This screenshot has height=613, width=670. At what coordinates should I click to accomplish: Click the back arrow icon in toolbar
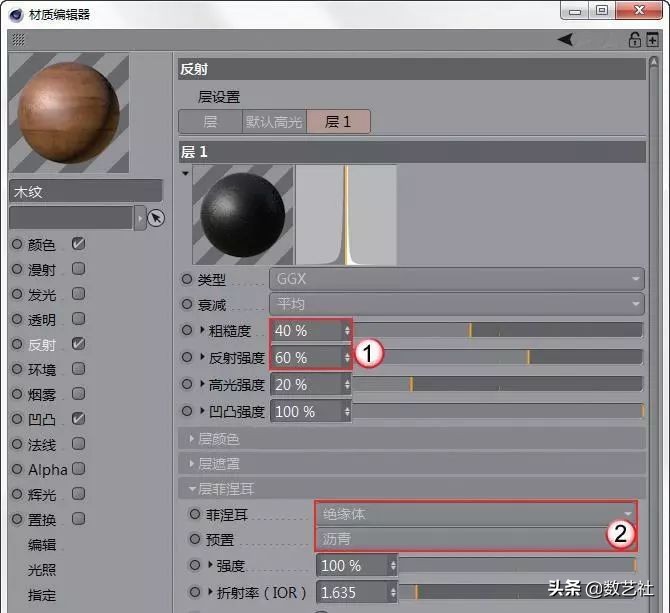(565, 40)
